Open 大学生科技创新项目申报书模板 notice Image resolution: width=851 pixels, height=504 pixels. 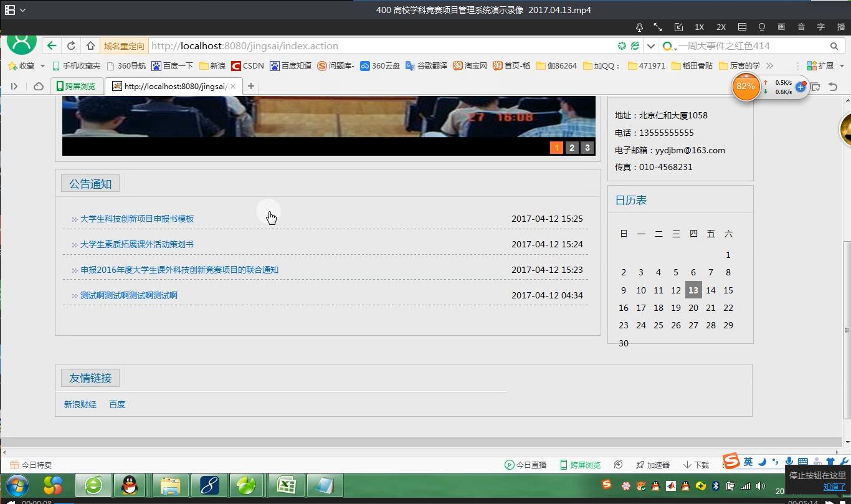137,219
